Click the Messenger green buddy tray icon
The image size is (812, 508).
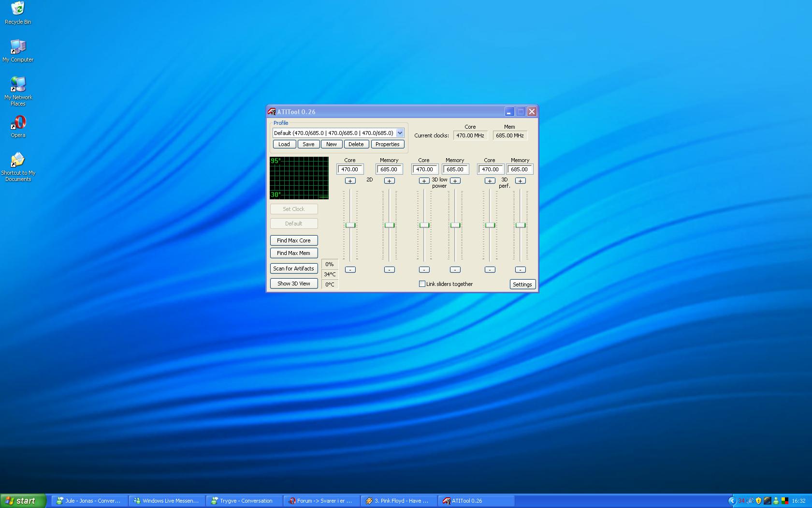776,501
